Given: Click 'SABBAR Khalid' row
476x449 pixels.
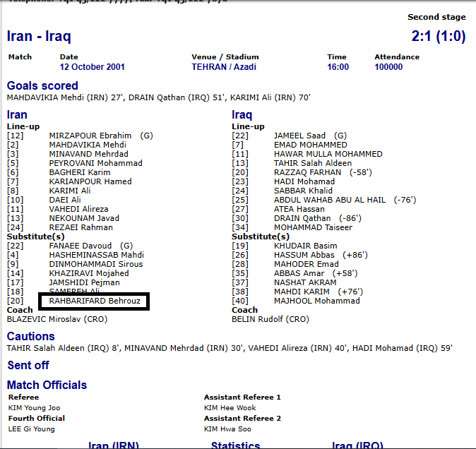Looking at the screenshot, I should [x=303, y=191].
